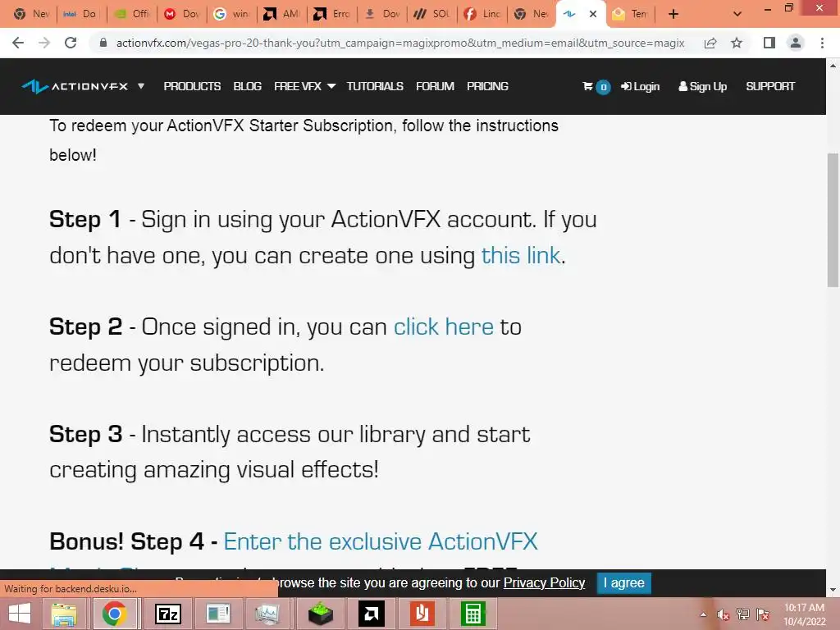Open the Chrome profile avatar
Screen dimensions: 840x630
[x=796, y=43]
